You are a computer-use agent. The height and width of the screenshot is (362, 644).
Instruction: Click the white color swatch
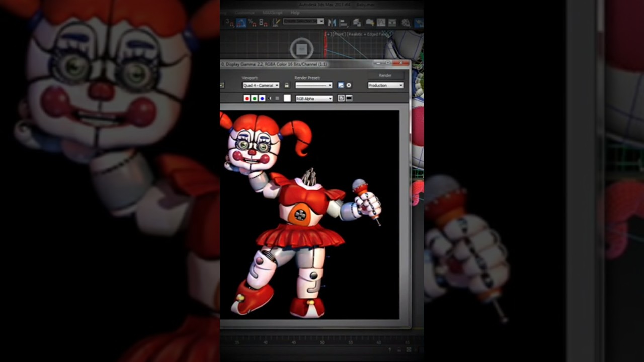coord(287,98)
